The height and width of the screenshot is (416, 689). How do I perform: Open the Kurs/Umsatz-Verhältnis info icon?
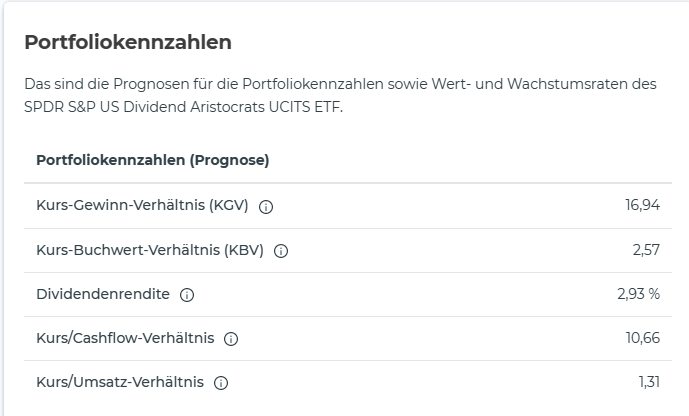[221, 383]
